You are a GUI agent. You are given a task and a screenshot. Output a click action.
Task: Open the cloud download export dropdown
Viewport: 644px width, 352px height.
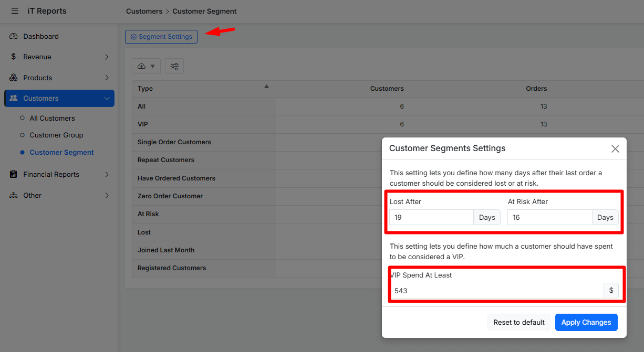coord(146,66)
